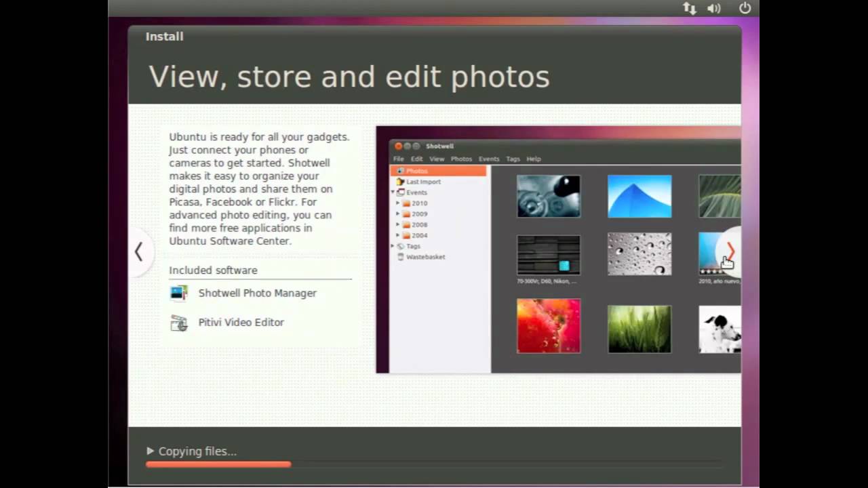
Task: Open Help menu in Shotwell screenshot
Action: [534, 159]
